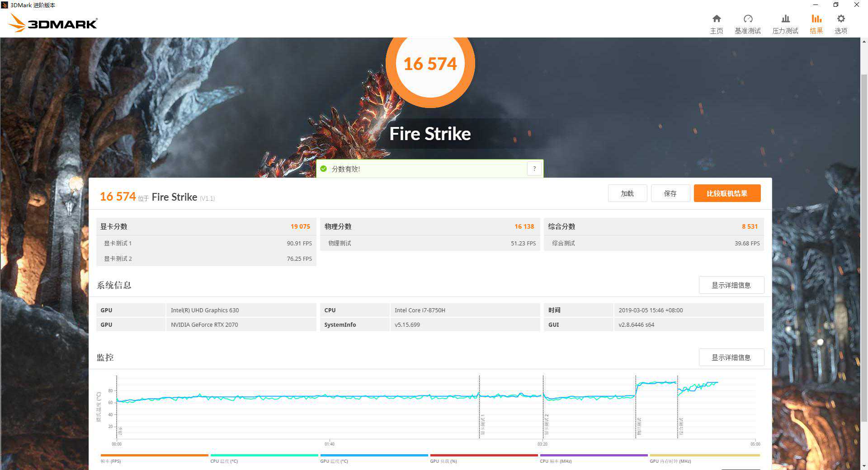This screenshot has width=868, height=470.
Task: Click the 保存 (Save) button
Action: pos(670,193)
